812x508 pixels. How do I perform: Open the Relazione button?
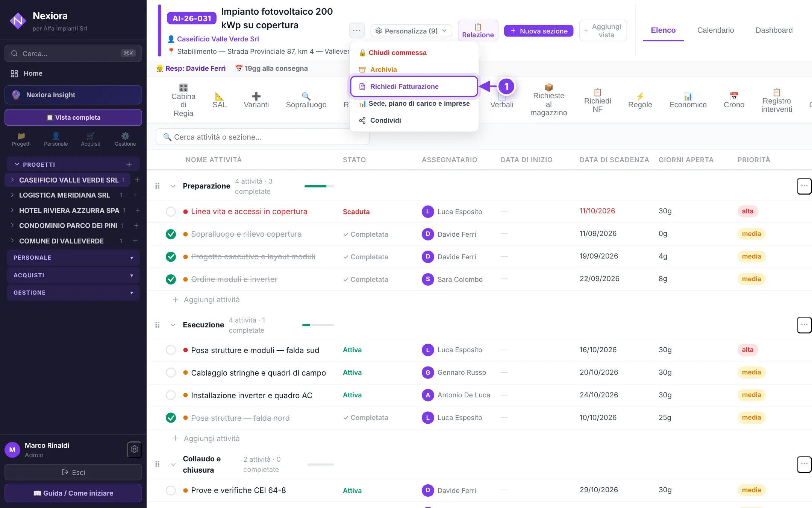[478, 30]
